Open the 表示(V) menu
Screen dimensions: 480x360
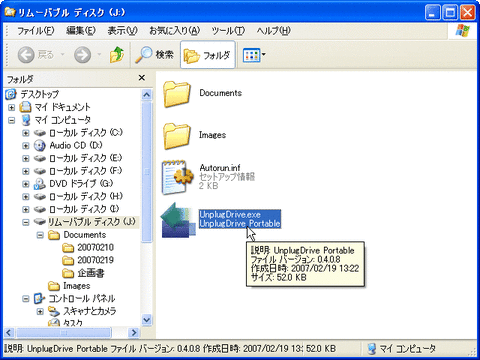122,31
